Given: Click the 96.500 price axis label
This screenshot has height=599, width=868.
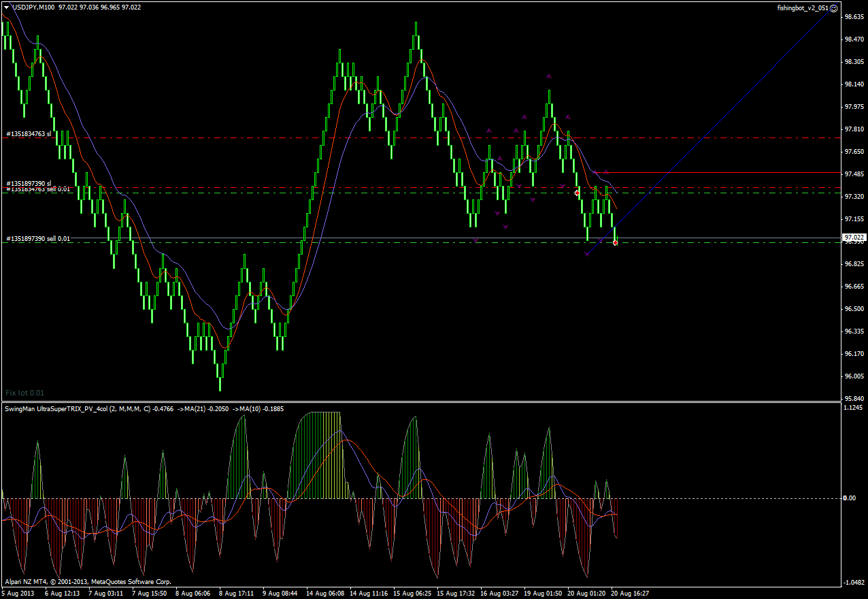Looking at the screenshot, I should (x=854, y=309).
